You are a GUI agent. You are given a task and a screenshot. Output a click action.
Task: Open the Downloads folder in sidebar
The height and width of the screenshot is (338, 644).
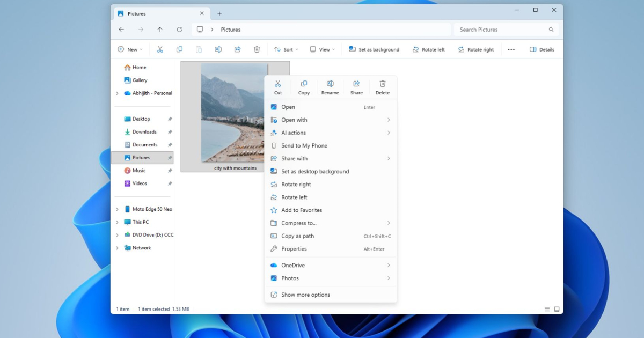pyautogui.click(x=144, y=132)
